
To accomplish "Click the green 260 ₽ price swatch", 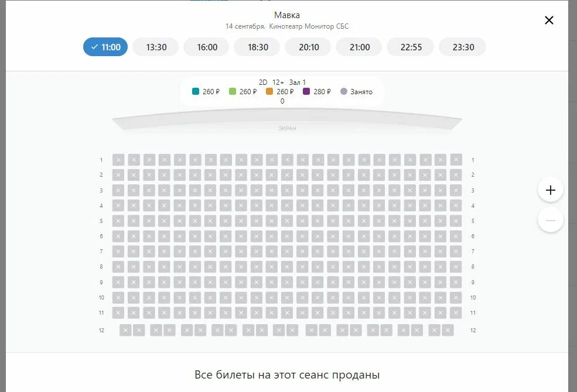I will tap(233, 91).
